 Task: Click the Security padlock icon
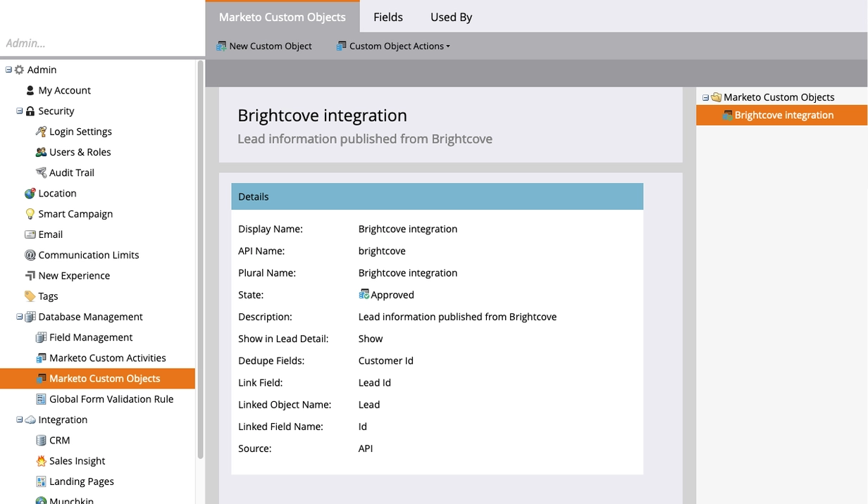click(30, 111)
